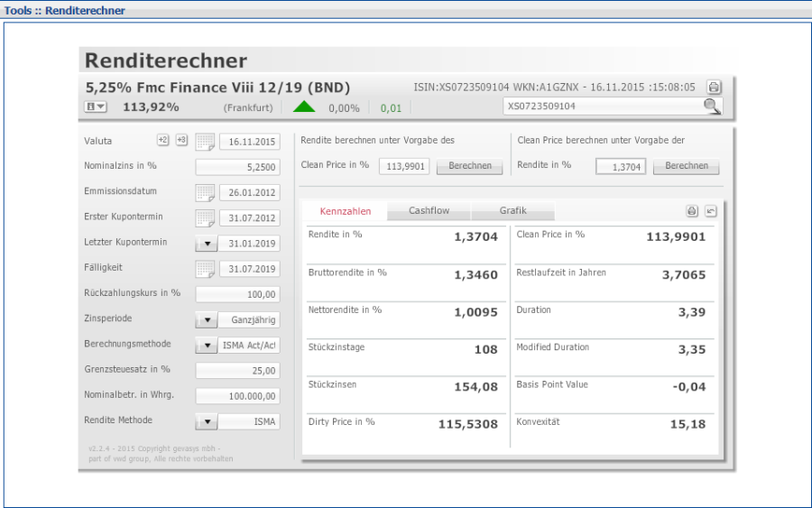Click the reset arrow icon in results panel
This screenshot has width=812, height=508.
click(710, 211)
